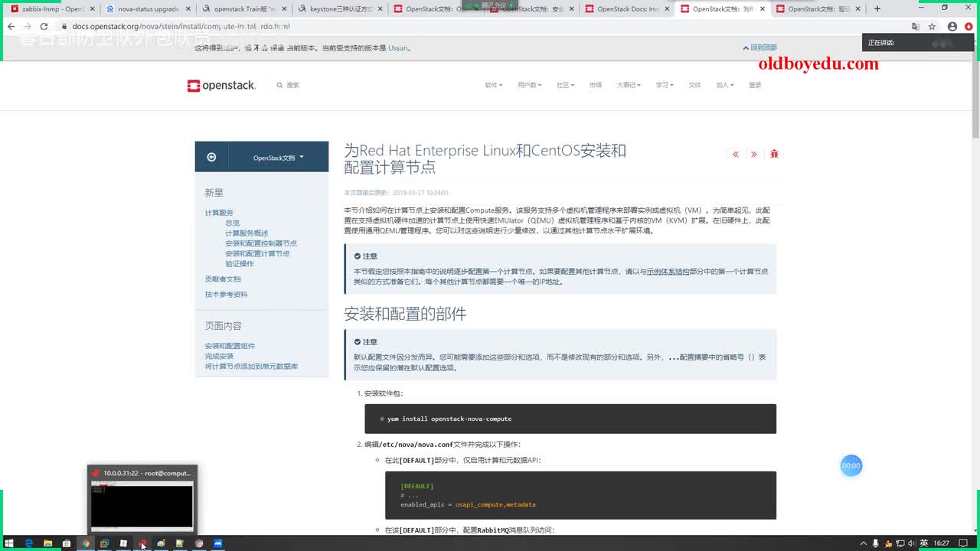980x551 pixels.
Task: Open the Windows Start menu
Action: pos(10,543)
